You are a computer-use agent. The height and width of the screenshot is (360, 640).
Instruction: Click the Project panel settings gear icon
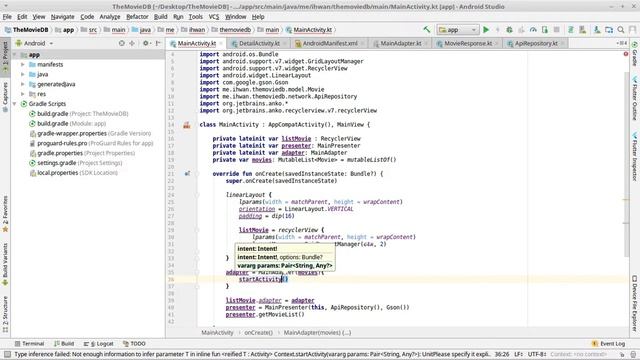tap(145, 43)
